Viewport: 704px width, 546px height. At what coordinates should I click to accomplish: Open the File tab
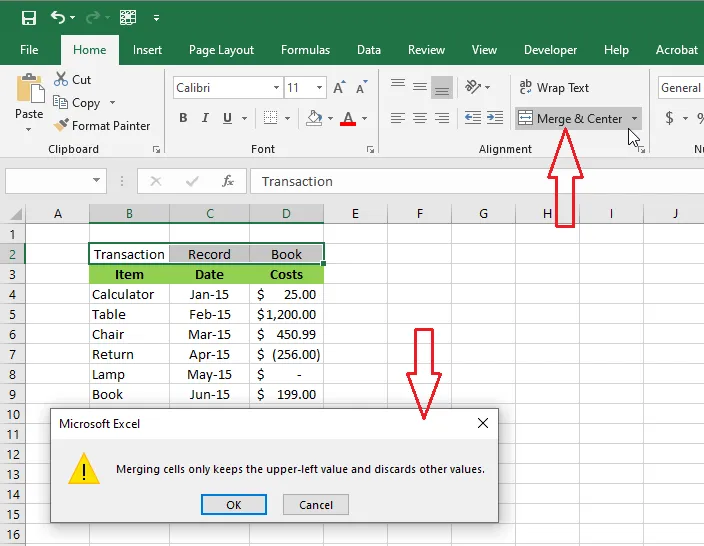click(x=29, y=50)
